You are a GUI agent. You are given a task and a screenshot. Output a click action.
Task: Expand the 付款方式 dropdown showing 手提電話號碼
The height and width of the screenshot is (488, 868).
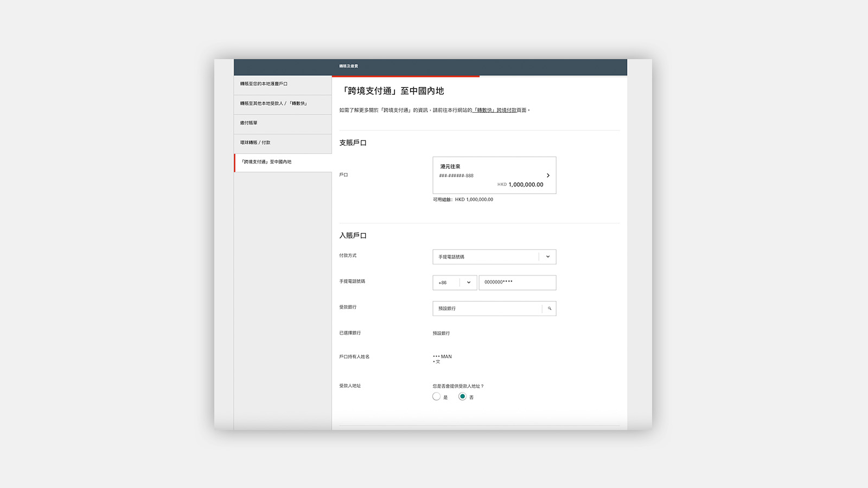click(x=494, y=256)
